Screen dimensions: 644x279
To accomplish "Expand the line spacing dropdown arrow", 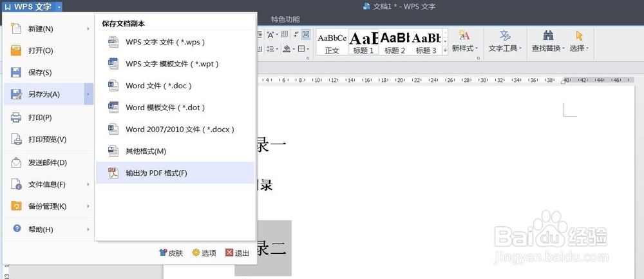I will [x=277, y=49].
